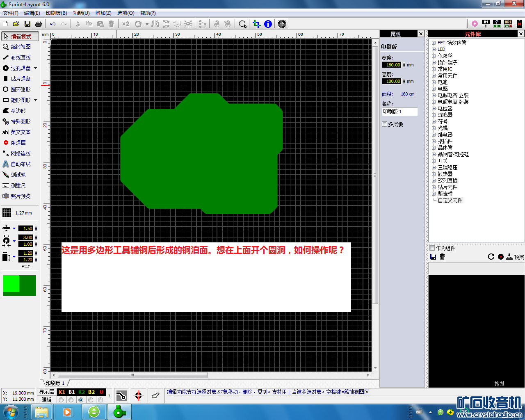Click the DRC check toolbar icon
This screenshot has width=525, height=420.
point(508,24)
